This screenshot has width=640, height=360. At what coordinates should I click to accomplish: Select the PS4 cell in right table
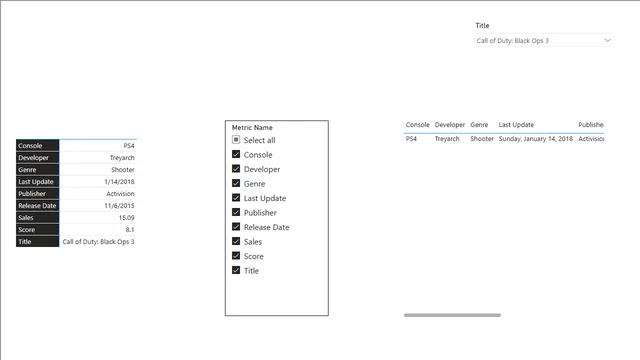(411, 139)
